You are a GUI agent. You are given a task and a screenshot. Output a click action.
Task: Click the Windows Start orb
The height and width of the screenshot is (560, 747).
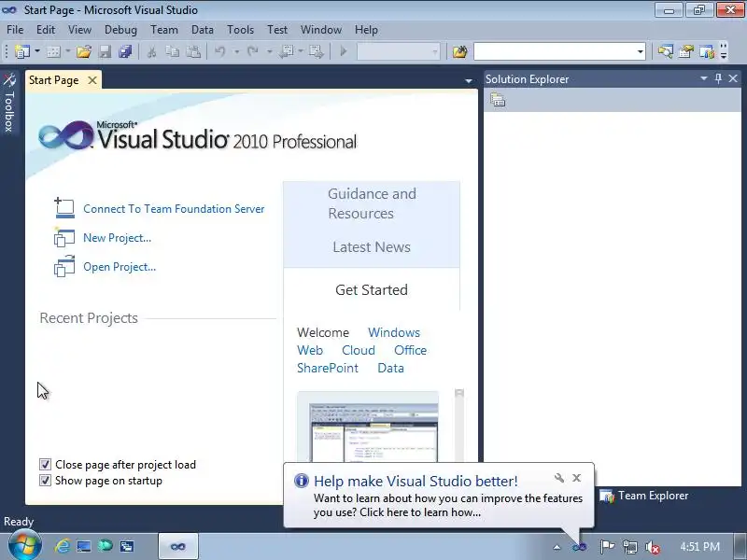[24, 546]
